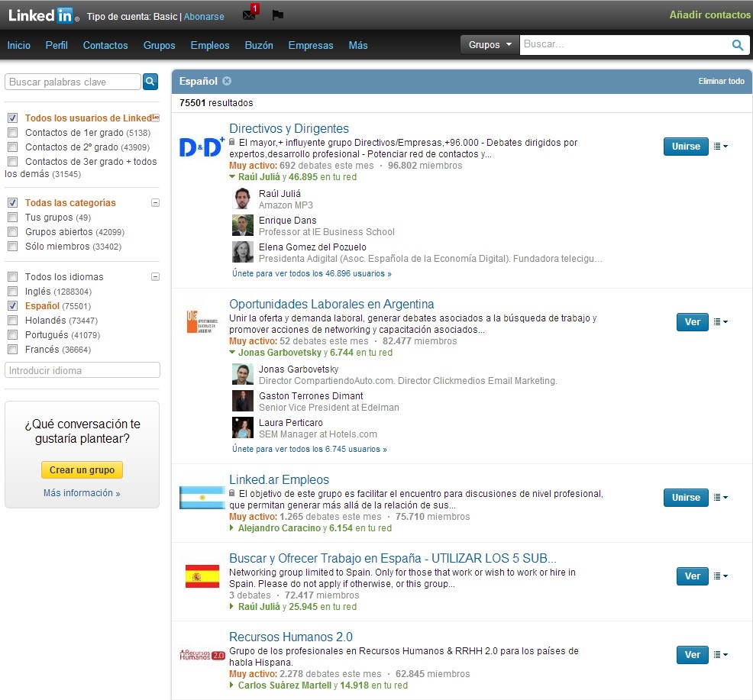Open options menu for Linked.ar Empleos
This screenshot has width=753, height=700.
click(x=720, y=498)
